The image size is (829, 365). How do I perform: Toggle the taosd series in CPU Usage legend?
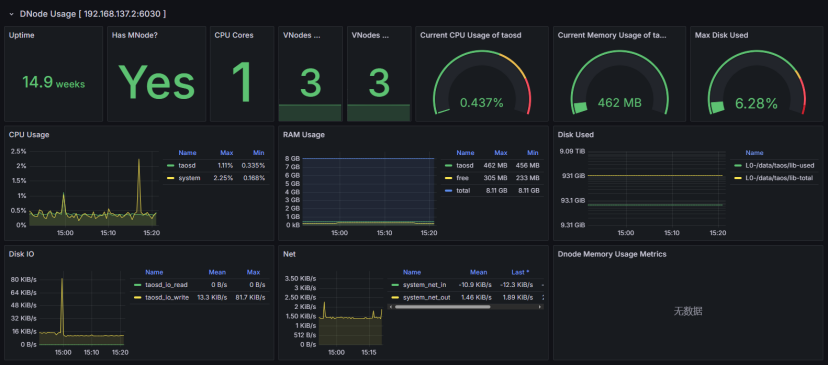187,165
